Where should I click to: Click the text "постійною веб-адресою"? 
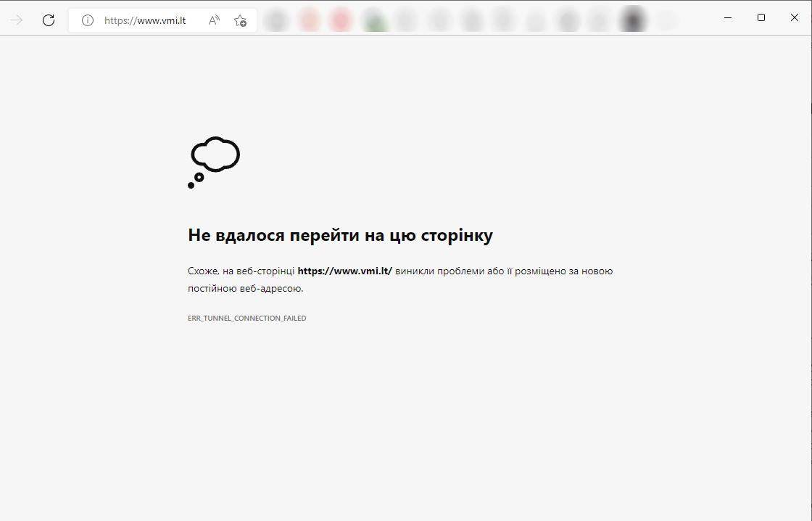(x=244, y=289)
